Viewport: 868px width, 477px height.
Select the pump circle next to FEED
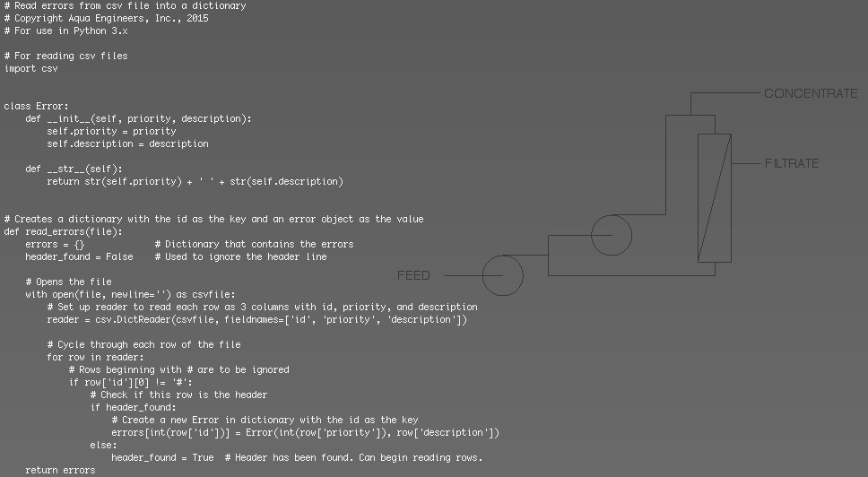pos(502,275)
